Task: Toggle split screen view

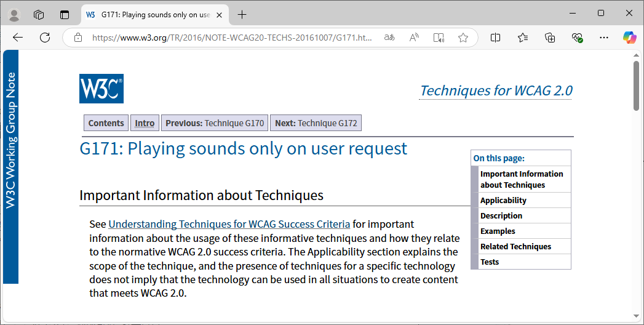Action: pos(495,38)
